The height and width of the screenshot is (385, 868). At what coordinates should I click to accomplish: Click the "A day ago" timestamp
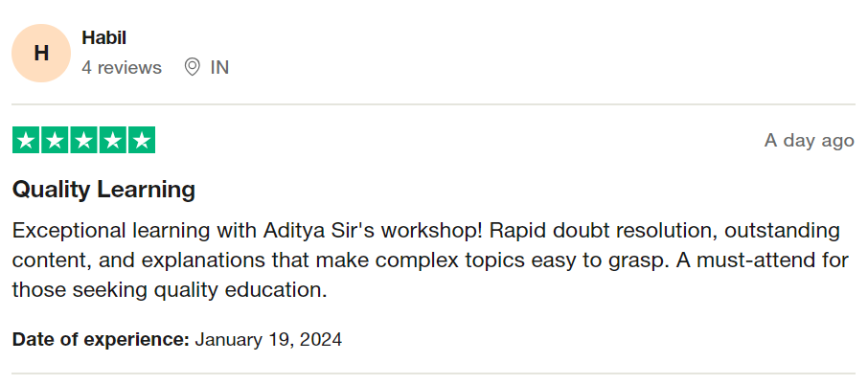tap(809, 141)
